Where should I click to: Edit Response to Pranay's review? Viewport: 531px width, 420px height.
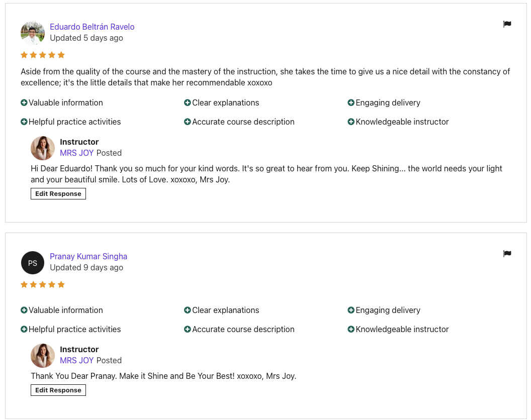tap(58, 390)
